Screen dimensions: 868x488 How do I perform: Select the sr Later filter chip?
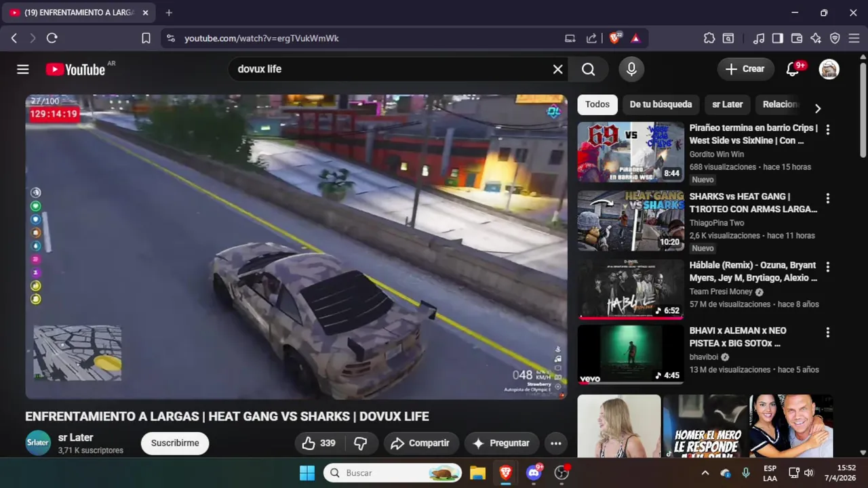[728, 104]
